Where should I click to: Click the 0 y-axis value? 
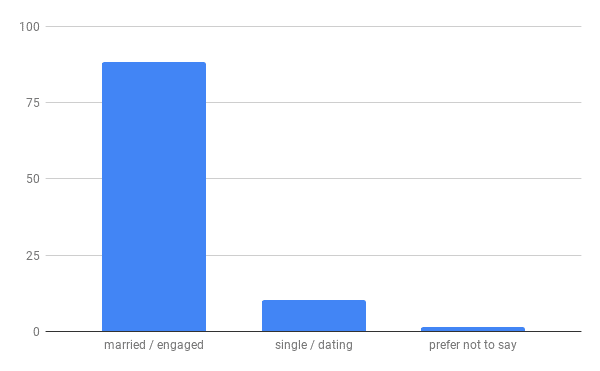click(36, 332)
